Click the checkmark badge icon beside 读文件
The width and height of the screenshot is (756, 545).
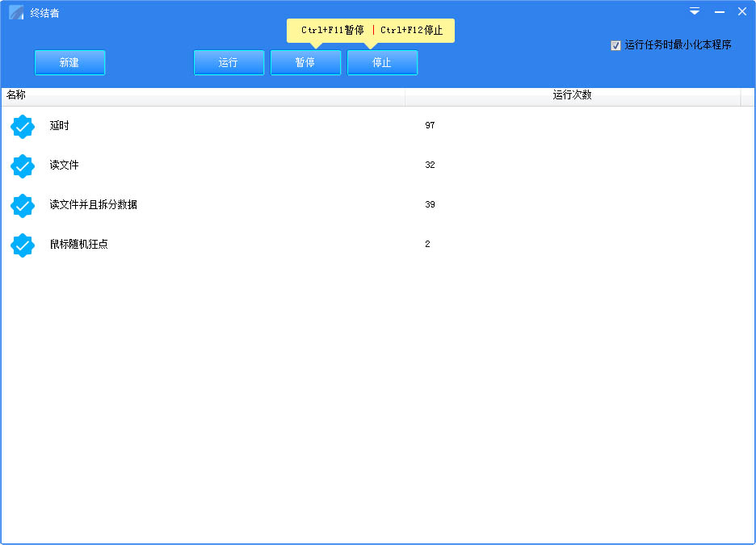tap(23, 166)
